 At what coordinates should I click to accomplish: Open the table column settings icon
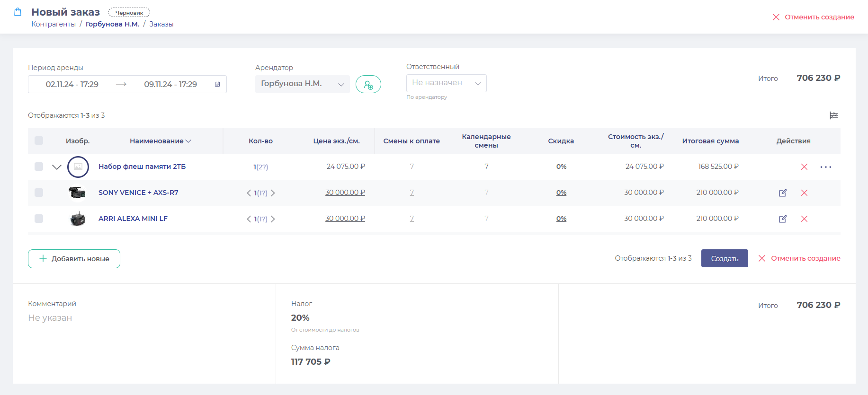tap(833, 115)
